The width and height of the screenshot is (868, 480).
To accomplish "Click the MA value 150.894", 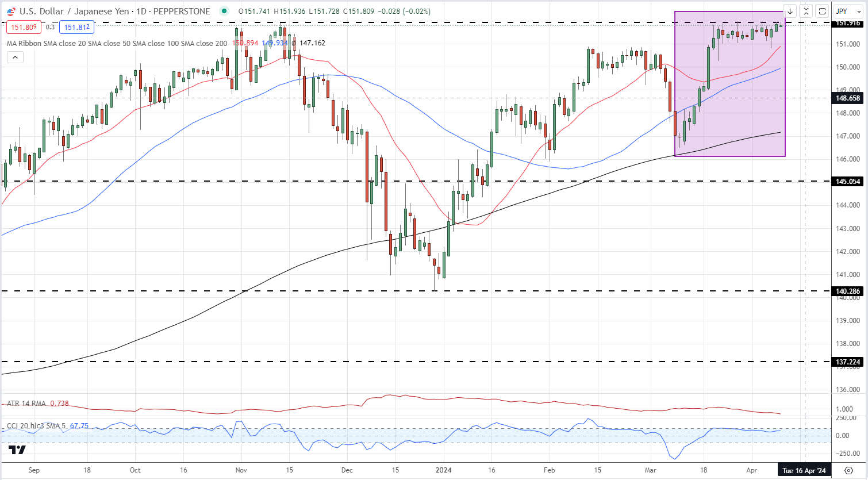I will pos(245,43).
